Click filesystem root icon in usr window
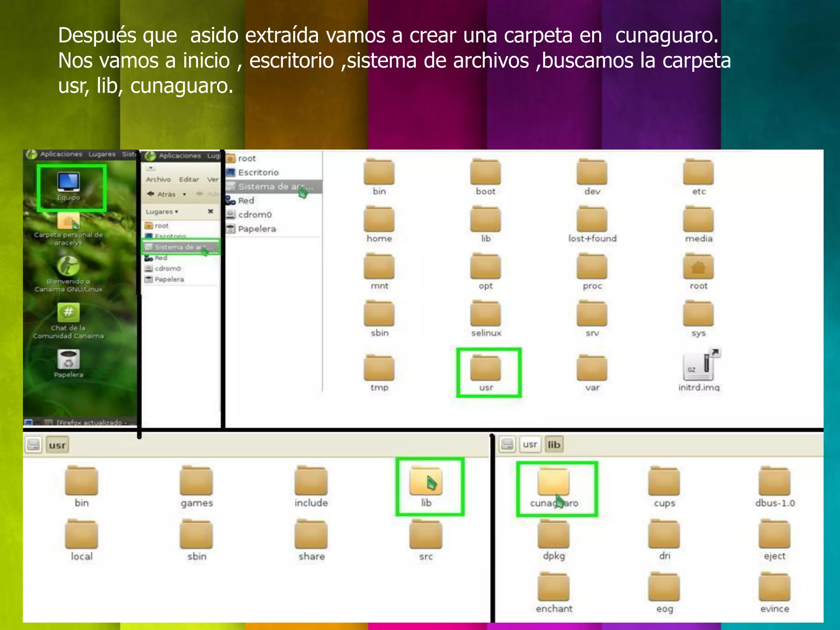The width and height of the screenshot is (840, 630). point(34,445)
